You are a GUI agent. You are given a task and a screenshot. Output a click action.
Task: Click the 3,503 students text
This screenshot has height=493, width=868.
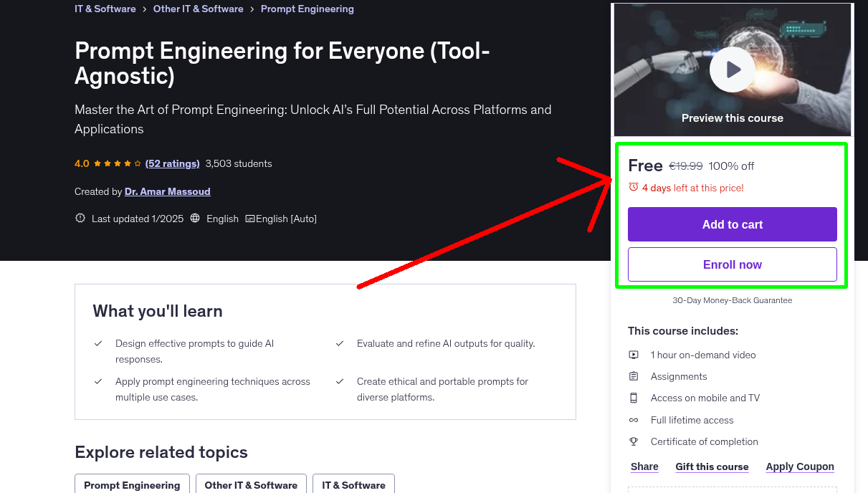239,163
